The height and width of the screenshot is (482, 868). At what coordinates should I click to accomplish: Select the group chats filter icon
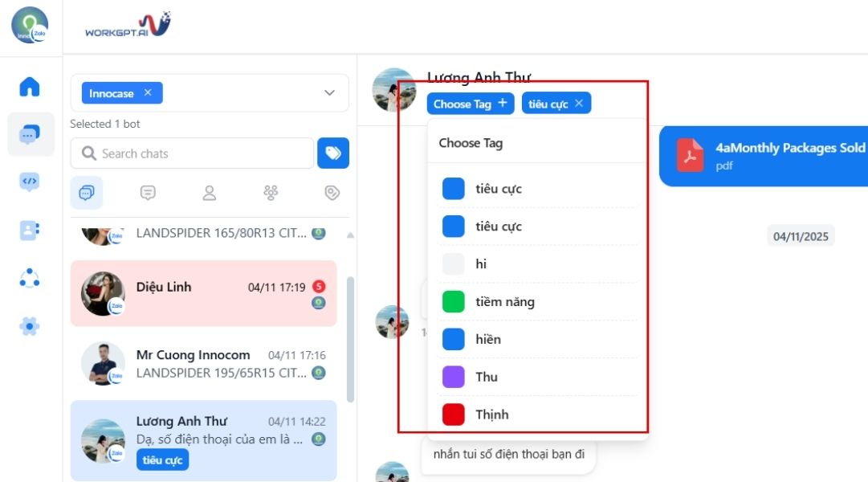(x=271, y=193)
